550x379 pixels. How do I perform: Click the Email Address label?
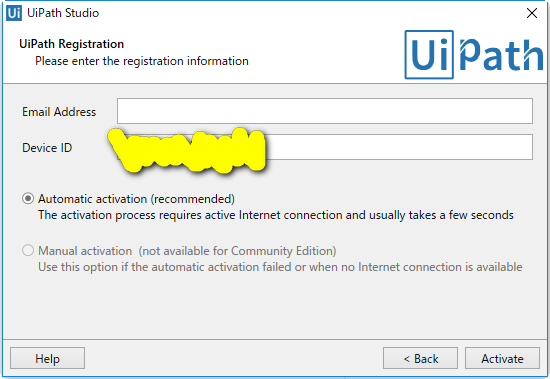(59, 112)
